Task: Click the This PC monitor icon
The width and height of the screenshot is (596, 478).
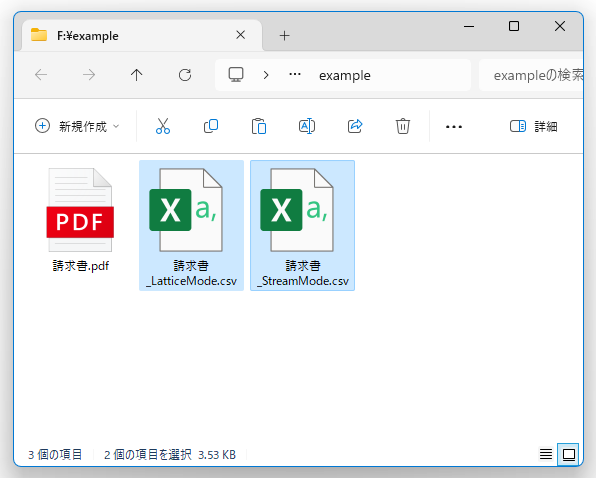Action: point(236,74)
